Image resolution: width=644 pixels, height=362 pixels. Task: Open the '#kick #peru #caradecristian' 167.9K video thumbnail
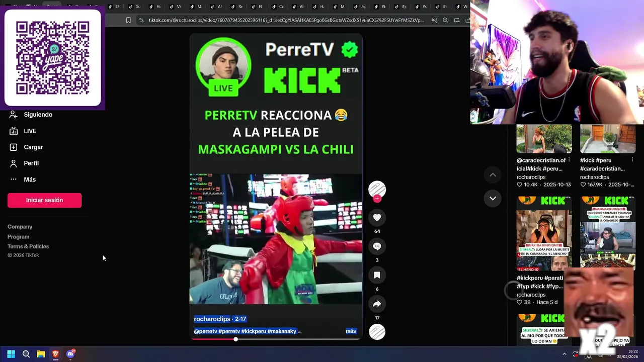[x=607, y=139]
